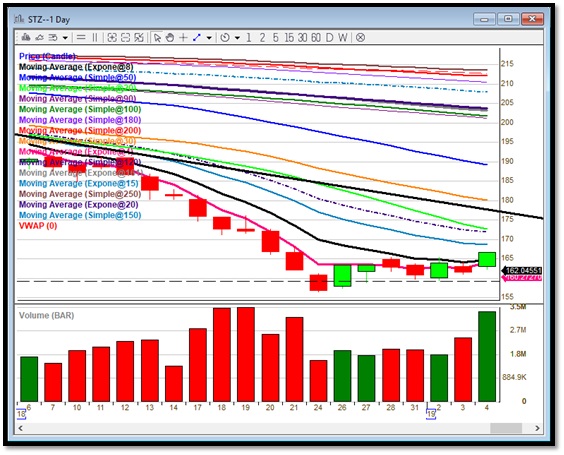
Task: Click the circled X remove icon
Action: 360,37
